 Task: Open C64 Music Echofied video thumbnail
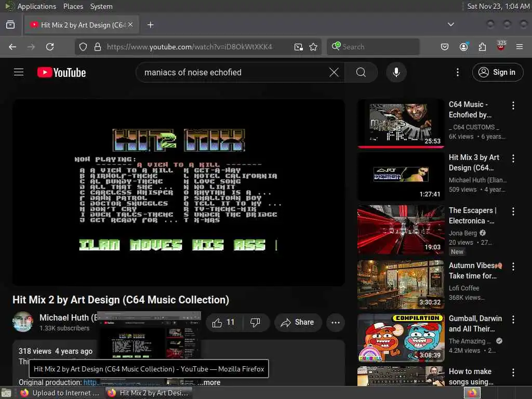(x=401, y=124)
